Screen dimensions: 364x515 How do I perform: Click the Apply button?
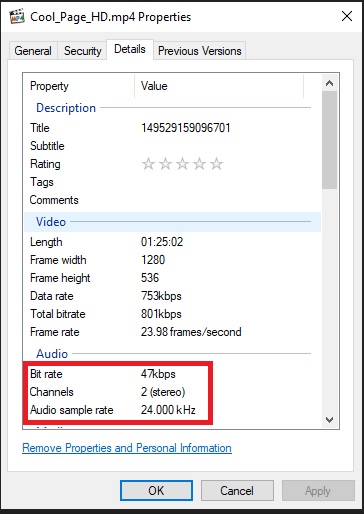pyautogui.click(x=318, y=491)
